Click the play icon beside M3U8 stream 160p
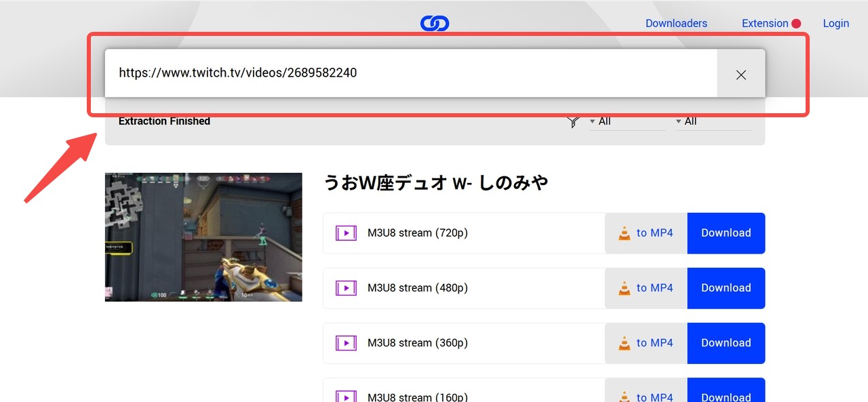 tap(346, 397)
